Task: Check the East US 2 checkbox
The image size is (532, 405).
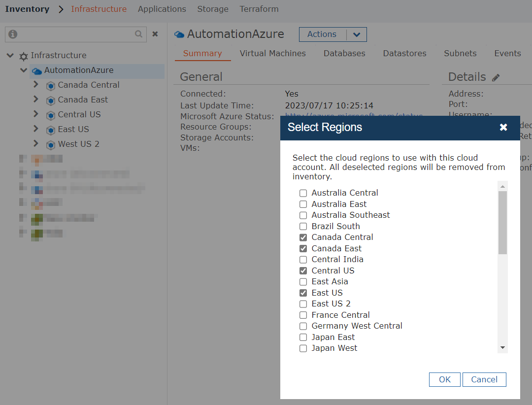Action: (x=303, y=304)
